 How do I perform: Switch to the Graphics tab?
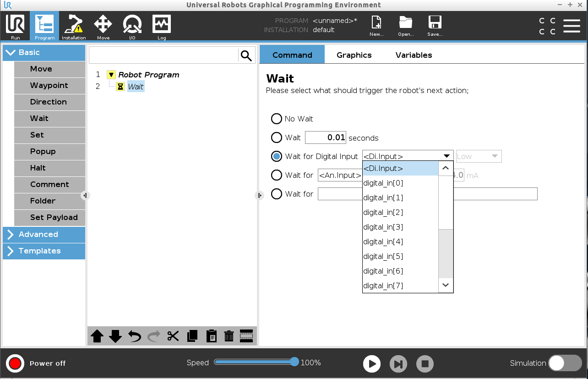(x=354, y=55)
